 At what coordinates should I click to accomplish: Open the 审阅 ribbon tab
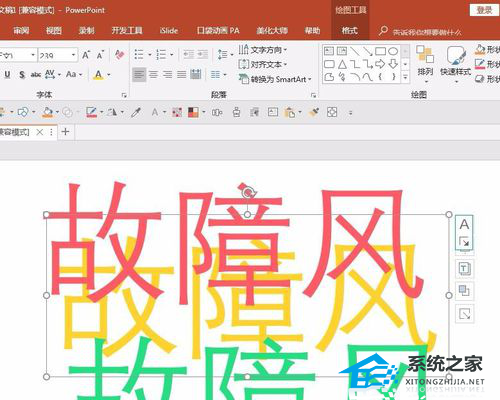click(21, 31)
